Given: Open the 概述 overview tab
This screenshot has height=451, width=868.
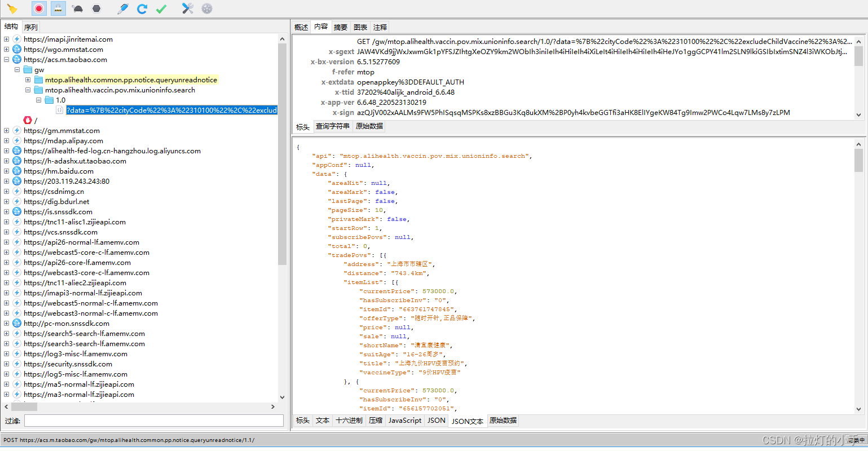Looking at the screenshot, I should click(301, 27).
